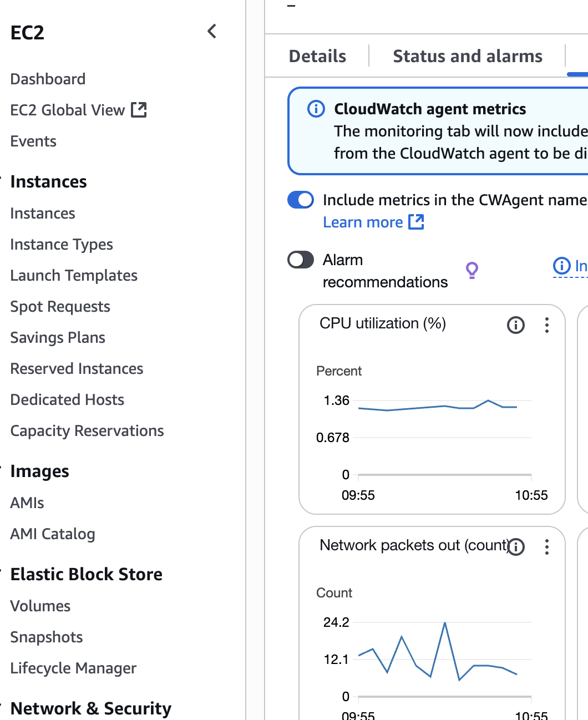This screenshot has height=720, width=588.
Task: Click the 12.1 axis label on packets chart
Action: coord(336,660)
